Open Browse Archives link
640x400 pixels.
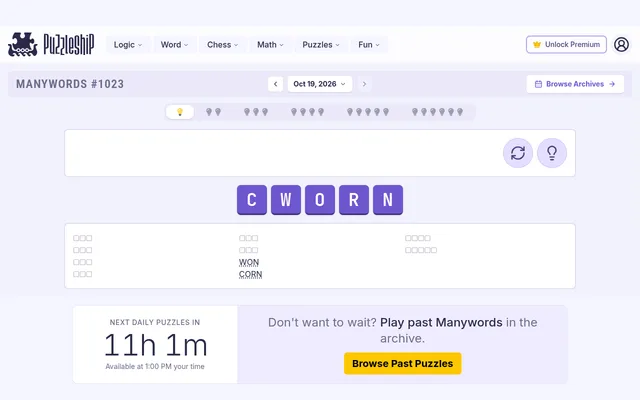tap(575, 84)
